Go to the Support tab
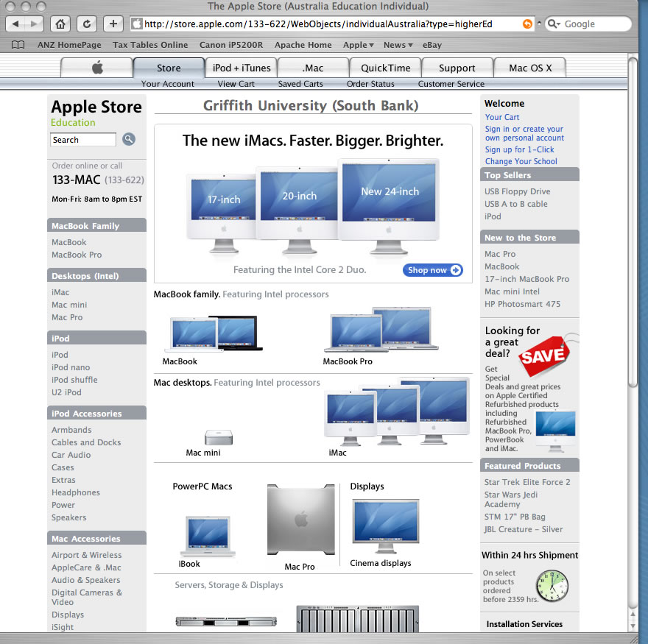648x644 pixels. coord(457,68)
